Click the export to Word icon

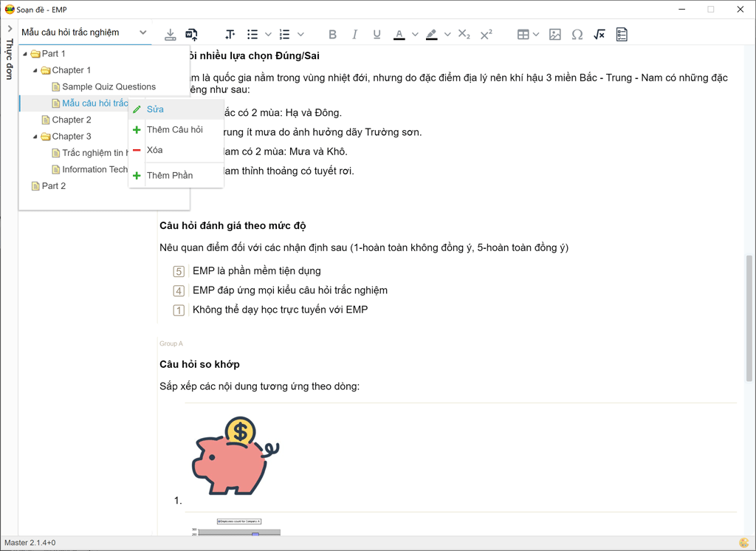[x=191, y=34]
